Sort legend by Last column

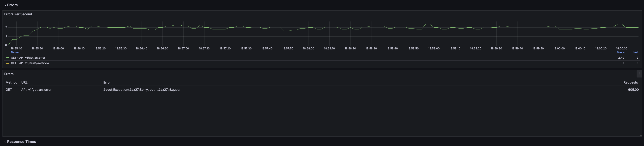pyautogui.click(x=635, y=53)
